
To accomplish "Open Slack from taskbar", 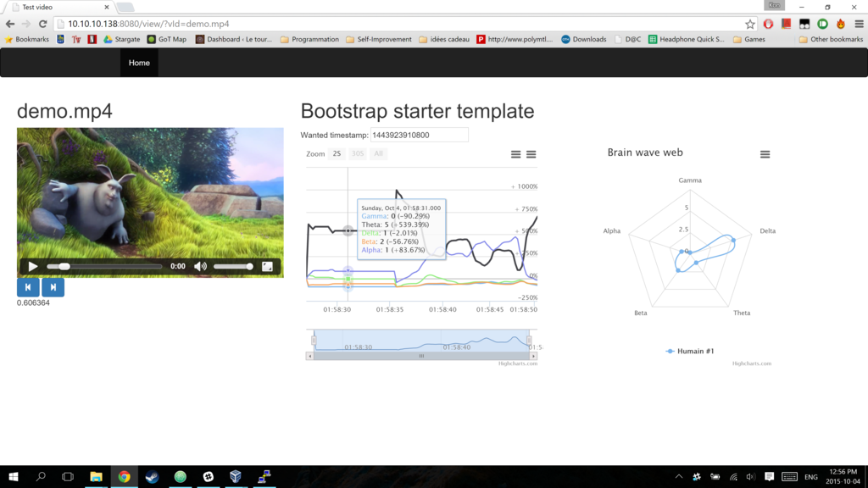I will coord(209,476).
